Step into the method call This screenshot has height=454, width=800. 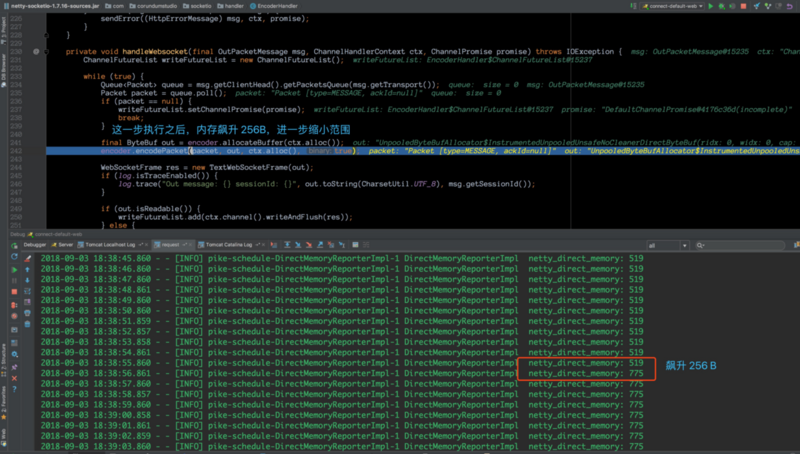(x=298, y=245)
